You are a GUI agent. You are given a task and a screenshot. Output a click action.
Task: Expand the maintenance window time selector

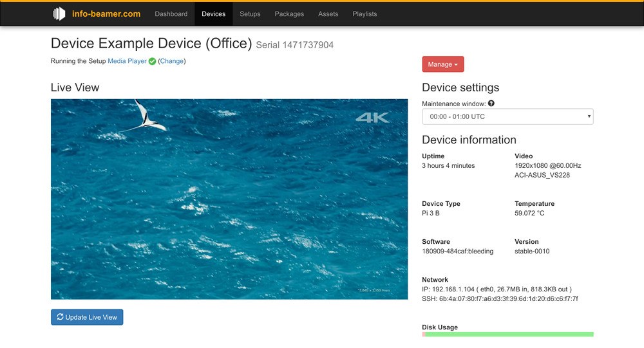pos(507,117)
